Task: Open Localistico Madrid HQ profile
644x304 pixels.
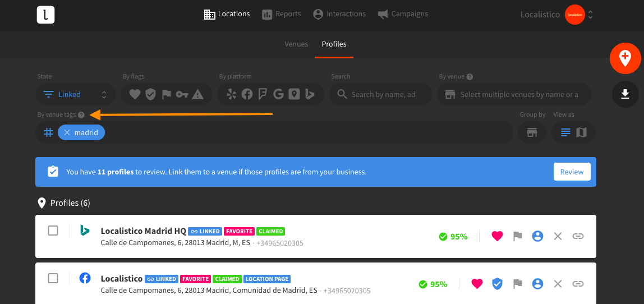Action: [144, 231]
